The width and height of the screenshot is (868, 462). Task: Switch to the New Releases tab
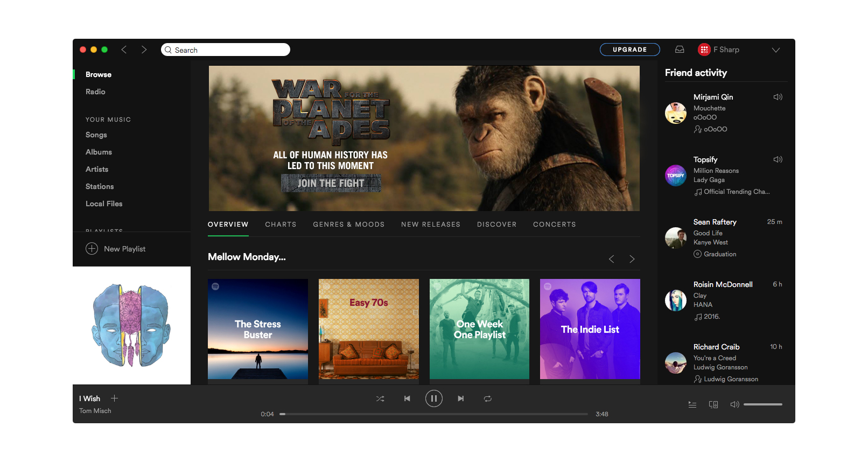pos(431,225)
